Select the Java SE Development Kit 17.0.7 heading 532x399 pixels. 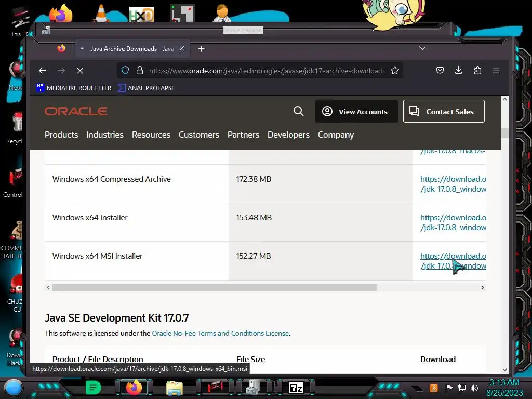point(117,318)
